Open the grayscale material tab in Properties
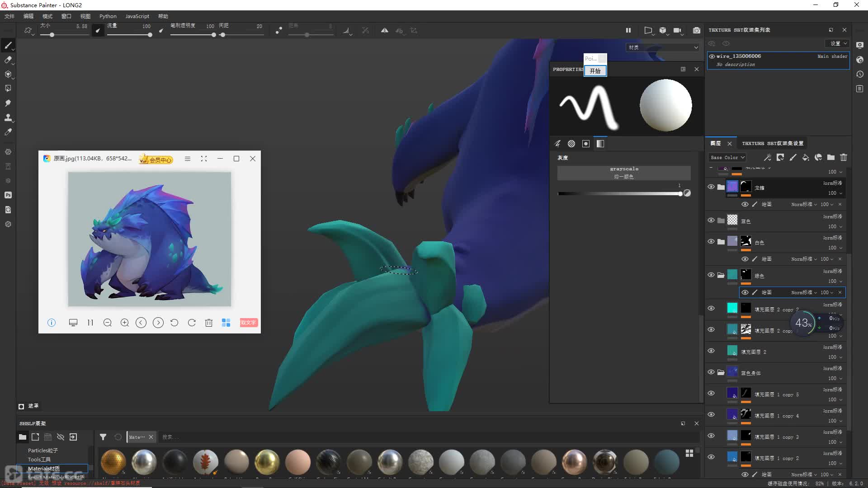The height and width of the screenshot is (488, 868). (x=600, y=144)
